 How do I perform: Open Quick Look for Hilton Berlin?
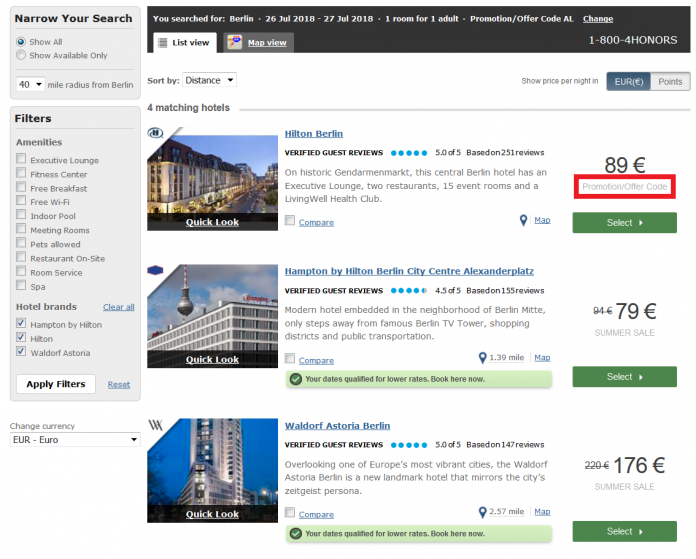click(x=212, y=222)
